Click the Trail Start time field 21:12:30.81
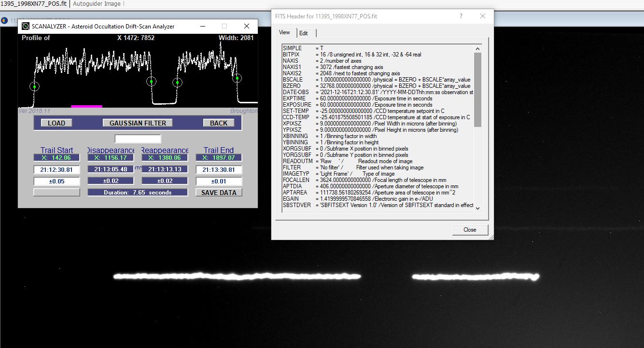644x348 pixels. pos(56,169)
